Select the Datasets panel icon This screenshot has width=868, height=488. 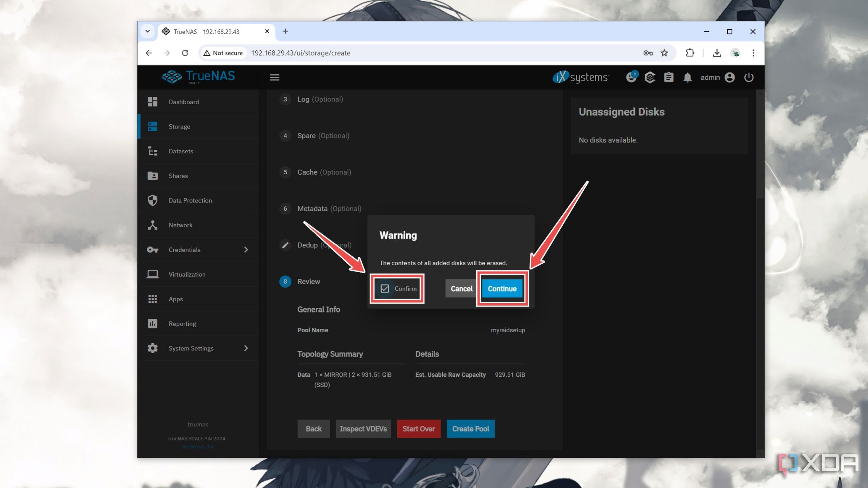tap(153, 151)
